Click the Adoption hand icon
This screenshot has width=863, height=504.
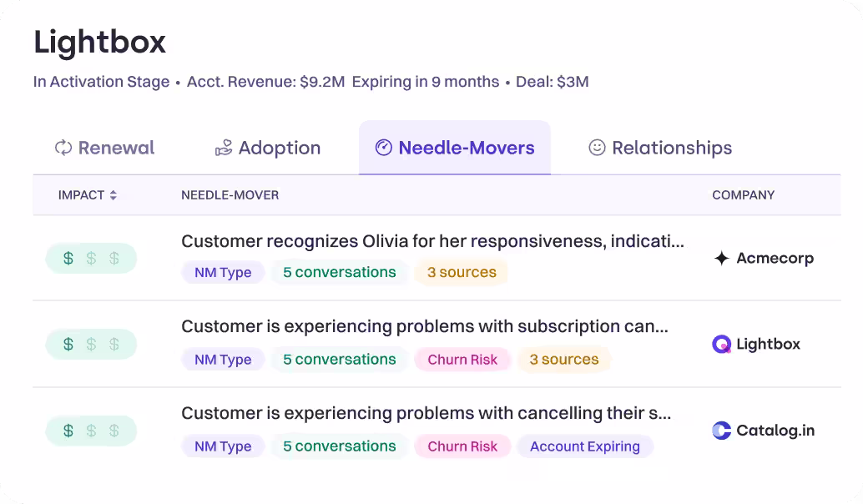coord(224,148)
